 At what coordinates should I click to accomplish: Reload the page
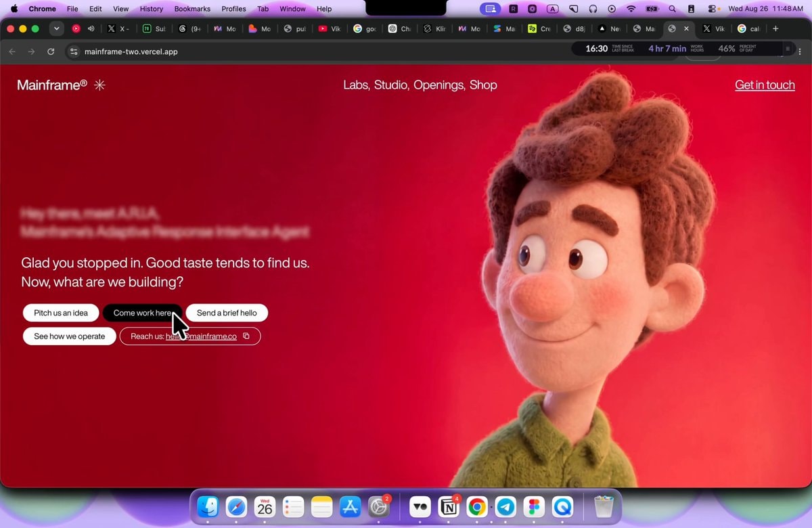[x=51, y=51]
